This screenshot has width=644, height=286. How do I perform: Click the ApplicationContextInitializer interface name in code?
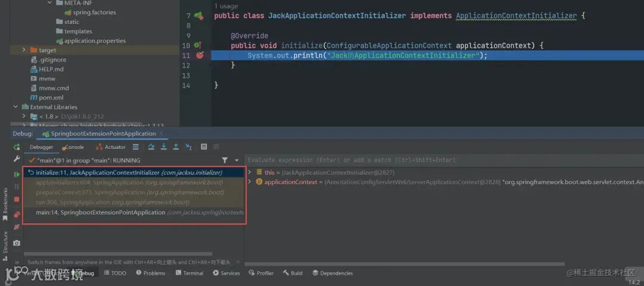(516, 15)
